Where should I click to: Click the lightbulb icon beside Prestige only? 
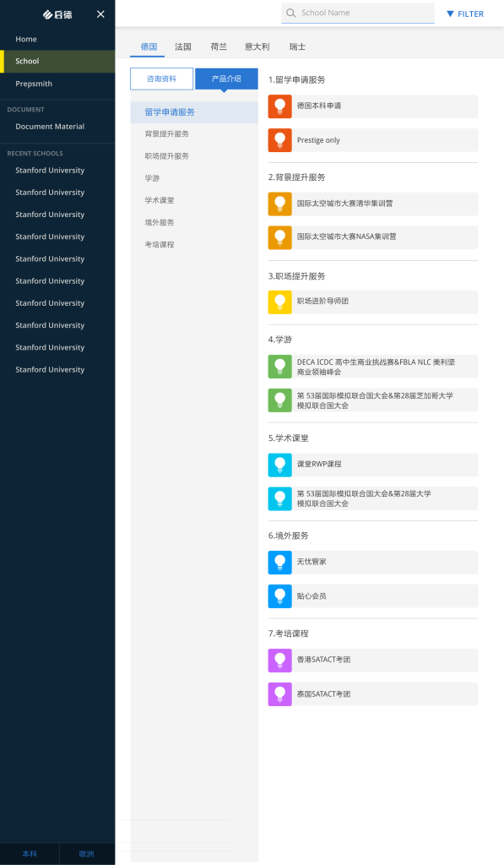click(x=279, y=140)
